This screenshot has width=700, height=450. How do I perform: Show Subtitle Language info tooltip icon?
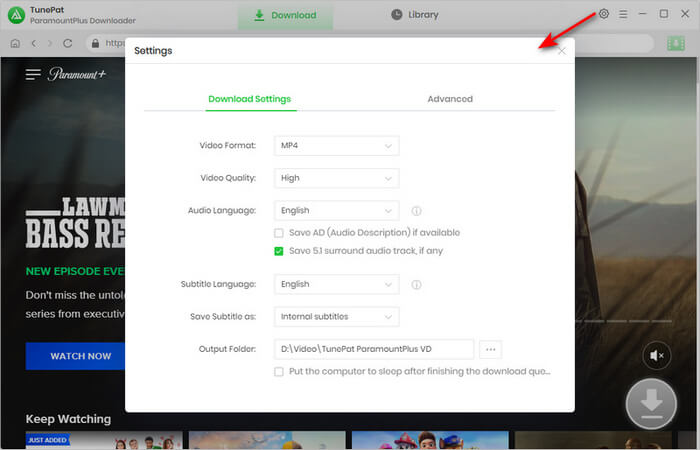coord(416,284)
